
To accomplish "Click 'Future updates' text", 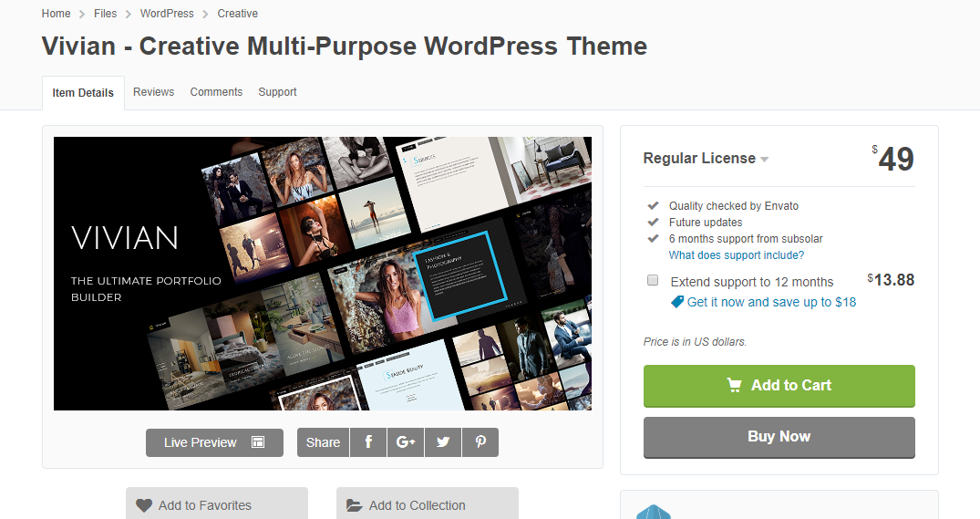I will (x=706, y=222).
